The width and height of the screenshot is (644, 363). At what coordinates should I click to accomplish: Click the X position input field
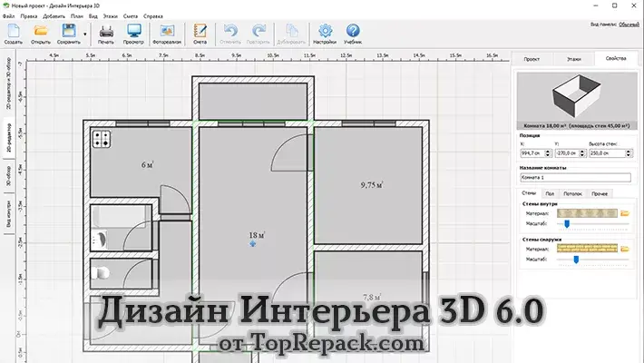pos(532,153)
